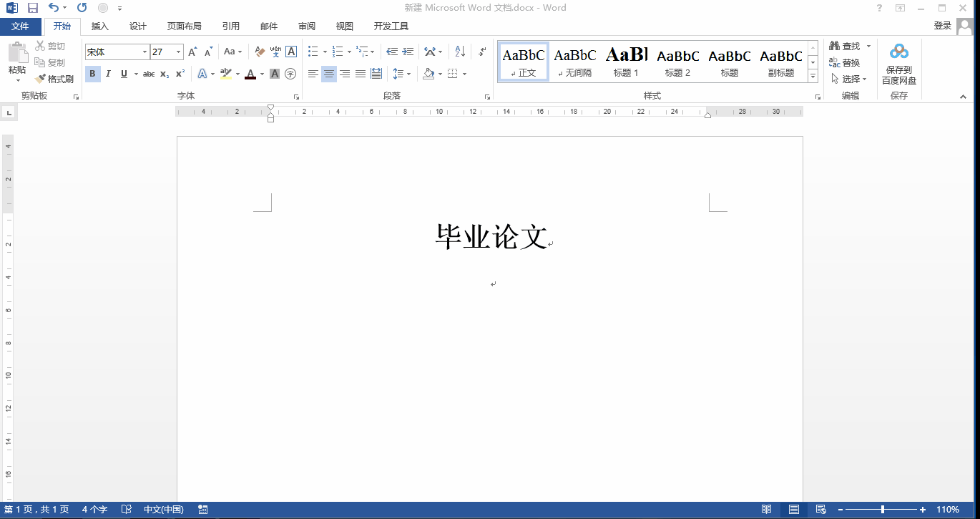The width and height of the screenshot is (980, 519).
Task: Open the 选择 (Select) menu button
Action: [849, 79]
